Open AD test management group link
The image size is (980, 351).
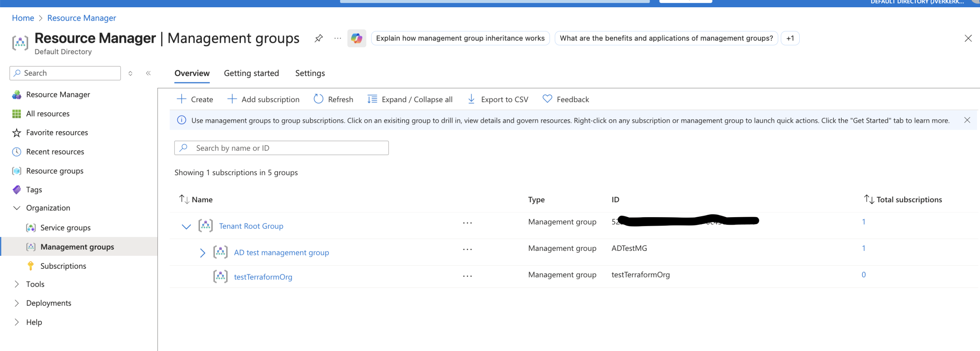281,252
